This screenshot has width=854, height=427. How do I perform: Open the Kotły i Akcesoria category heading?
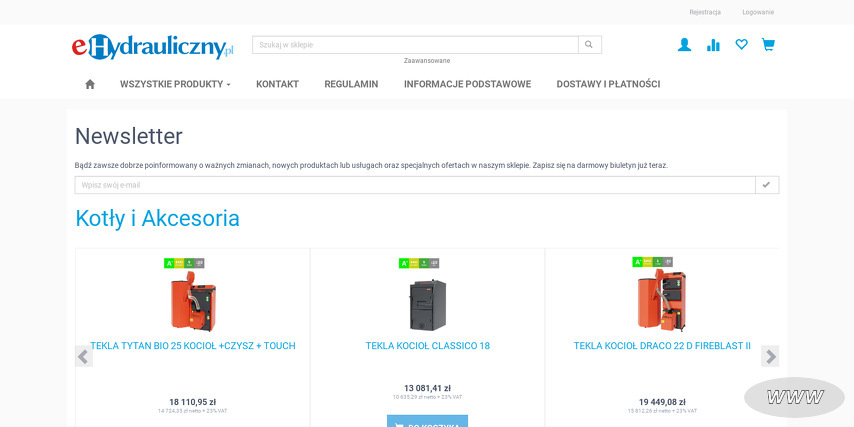[x=157, y=218]
